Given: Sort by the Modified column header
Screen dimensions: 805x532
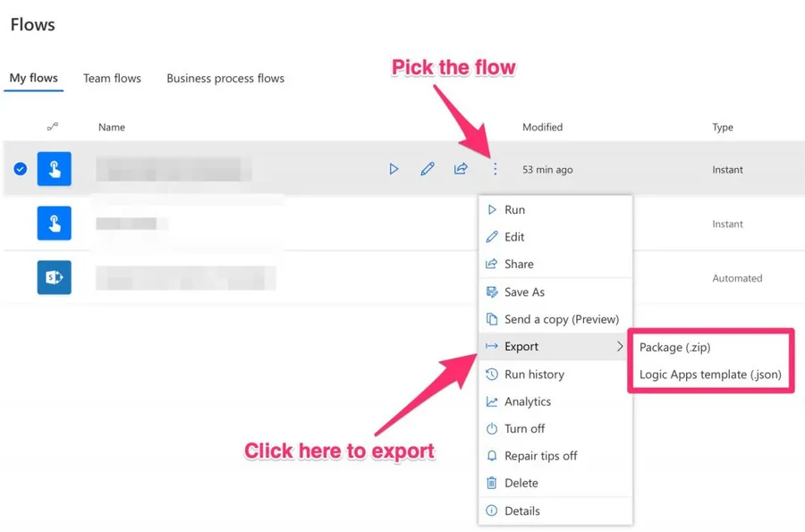Looking at the screenshot, I should pos(542,127).
